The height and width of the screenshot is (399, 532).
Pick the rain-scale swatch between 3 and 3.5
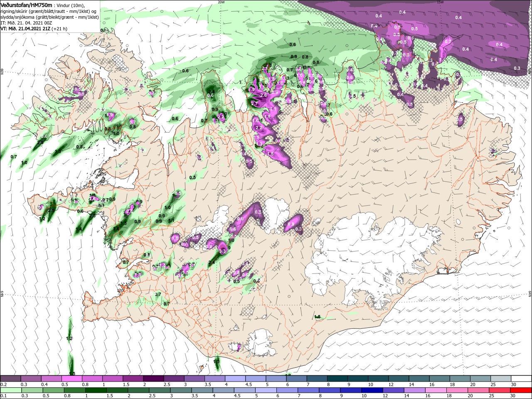[x=181, y=390]
